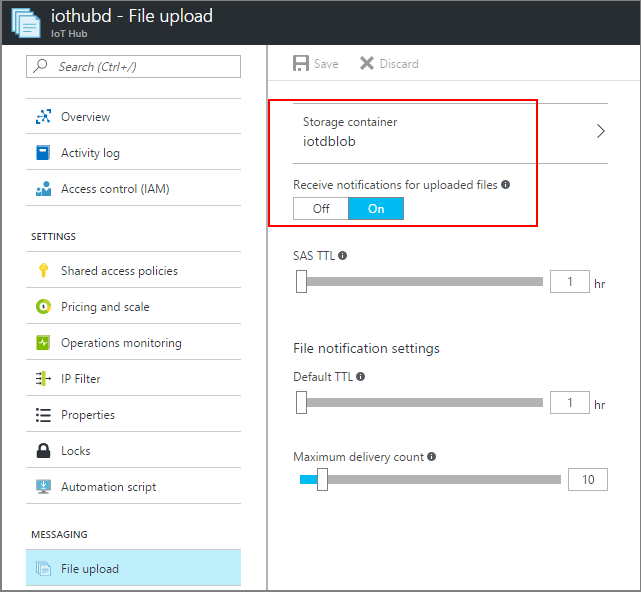Click the SAS TTL slider track
The image size is (641, 592).
click(424, 281)
